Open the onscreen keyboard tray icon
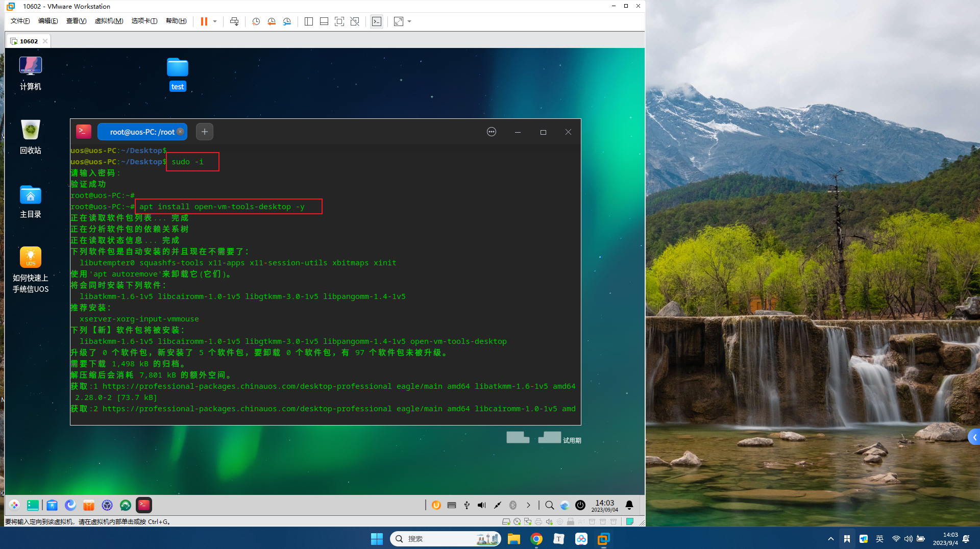This screenshot has height=549, width=980. 452,505
